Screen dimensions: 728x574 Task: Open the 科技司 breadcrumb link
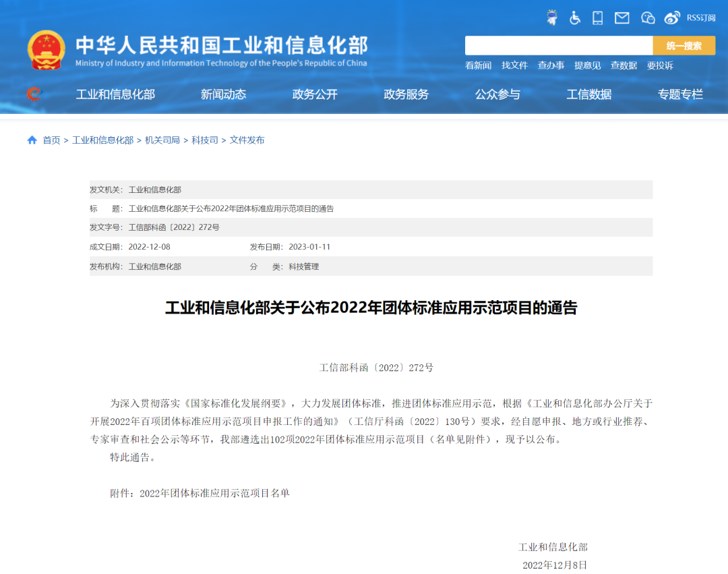click(x=206, y=140)
